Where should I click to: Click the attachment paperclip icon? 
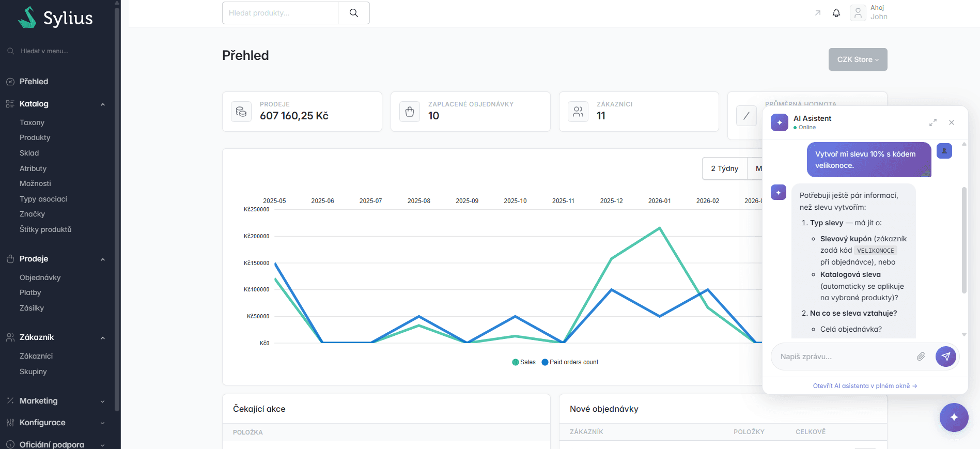[x=921, y=357]
